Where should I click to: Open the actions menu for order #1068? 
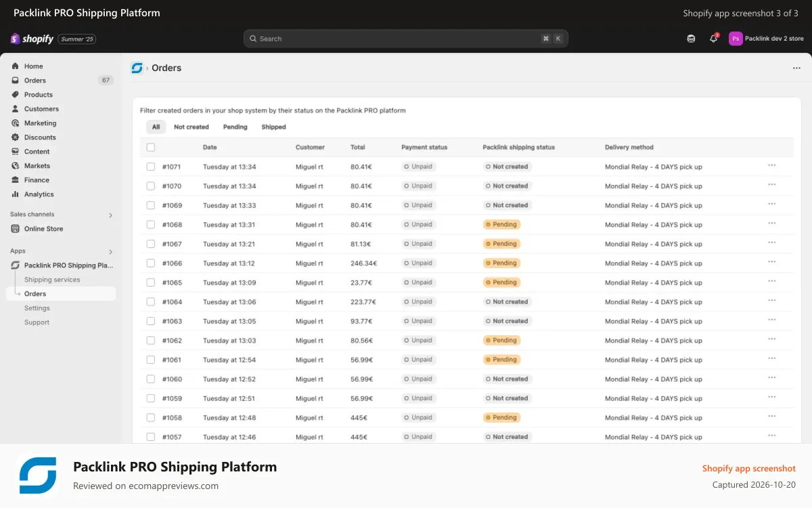pos(771,224)
